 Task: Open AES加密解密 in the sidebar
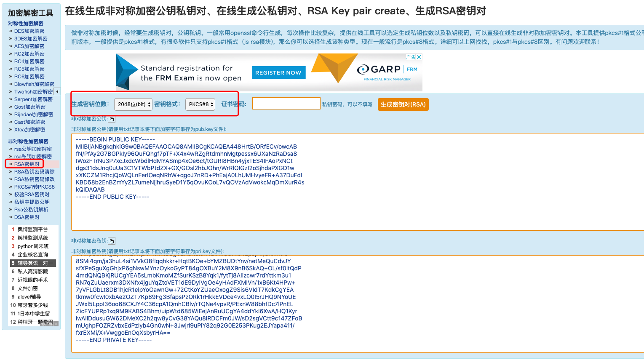pyautogui.click(x=29, y=46)
